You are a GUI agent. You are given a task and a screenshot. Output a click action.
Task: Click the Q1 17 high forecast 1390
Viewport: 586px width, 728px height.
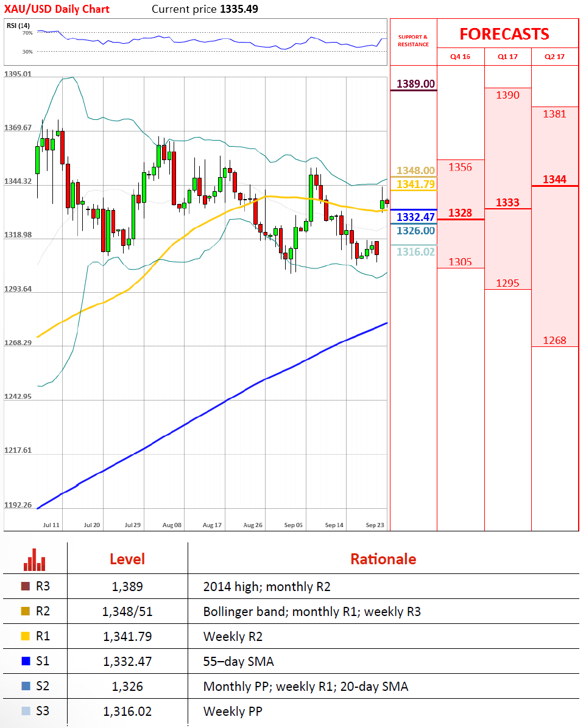click(x=507, y=95)
